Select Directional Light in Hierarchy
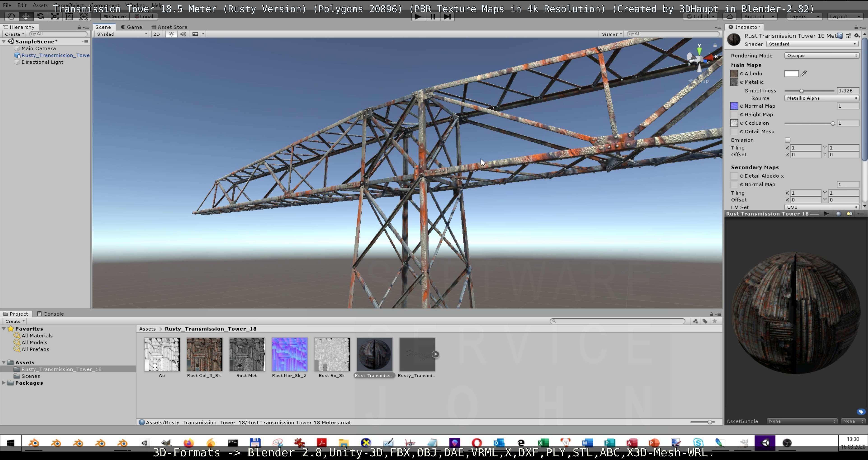Viewport: 868px width, 460px height. [x=42, y=62]
